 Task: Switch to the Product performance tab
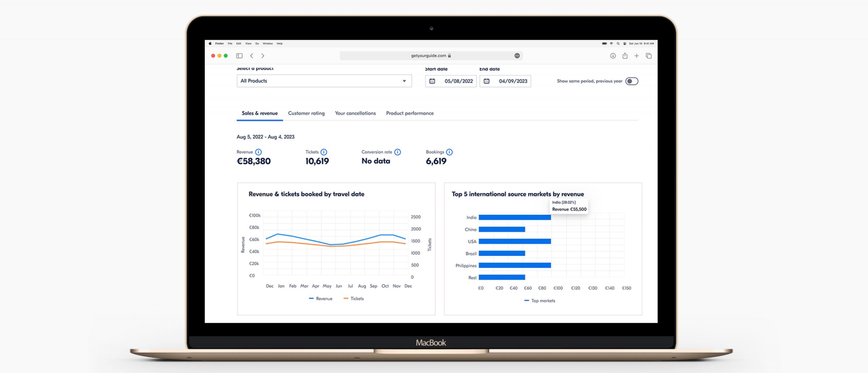tap(410, 113)
